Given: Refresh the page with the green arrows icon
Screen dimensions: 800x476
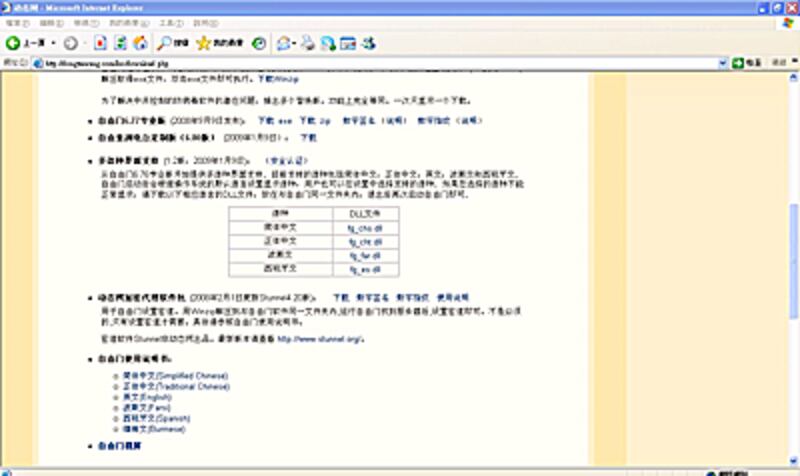Looking at the screenshot, I should click(x=120, y=43).
